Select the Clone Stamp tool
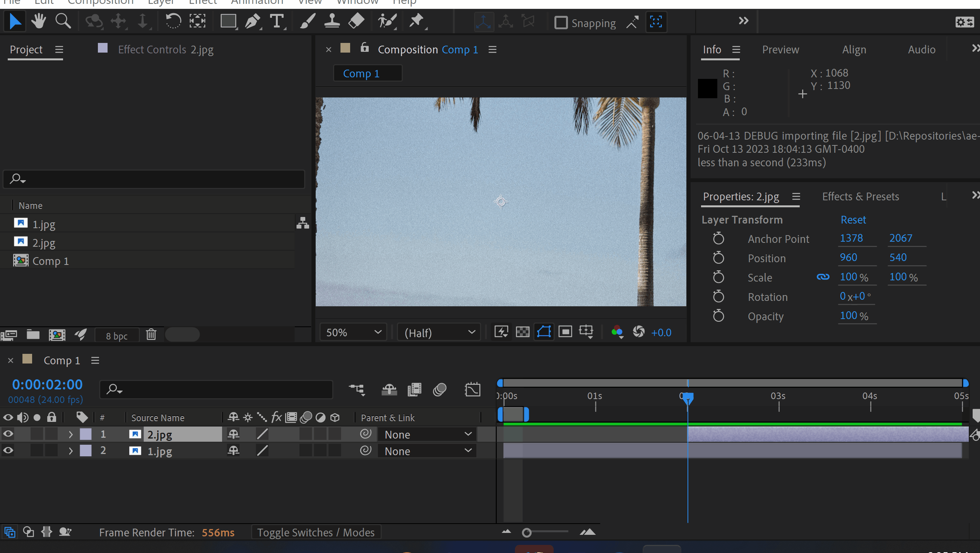980x553 pixels. pyautogui.click(x=332, y=21)
